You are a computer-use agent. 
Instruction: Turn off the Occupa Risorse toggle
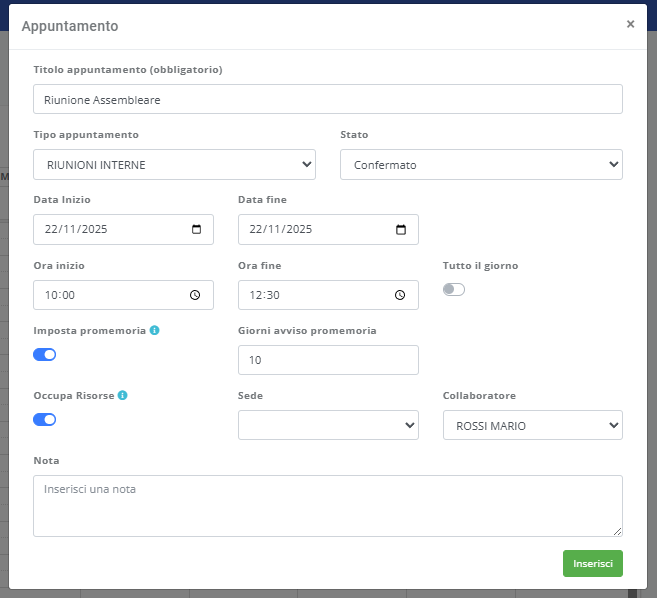45,419
